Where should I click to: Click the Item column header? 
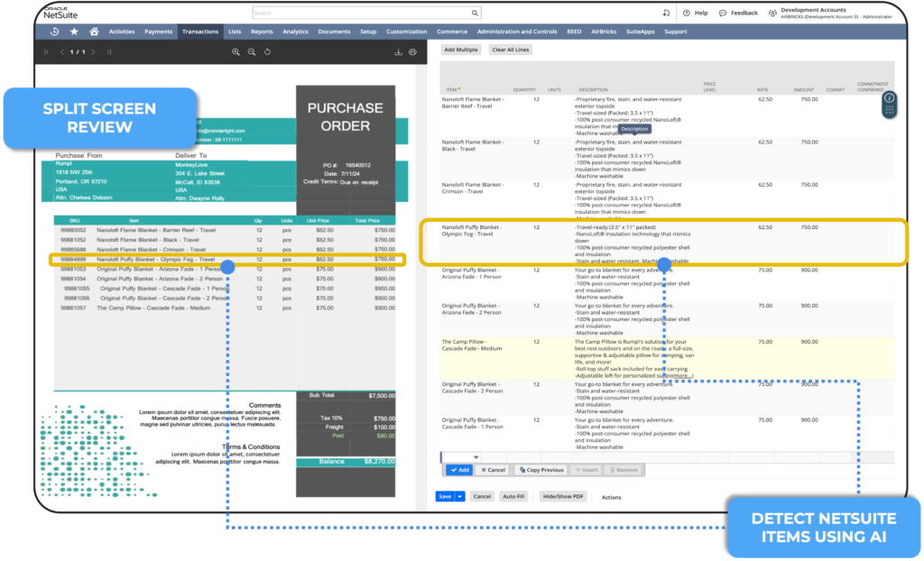(x=451, y=90)
